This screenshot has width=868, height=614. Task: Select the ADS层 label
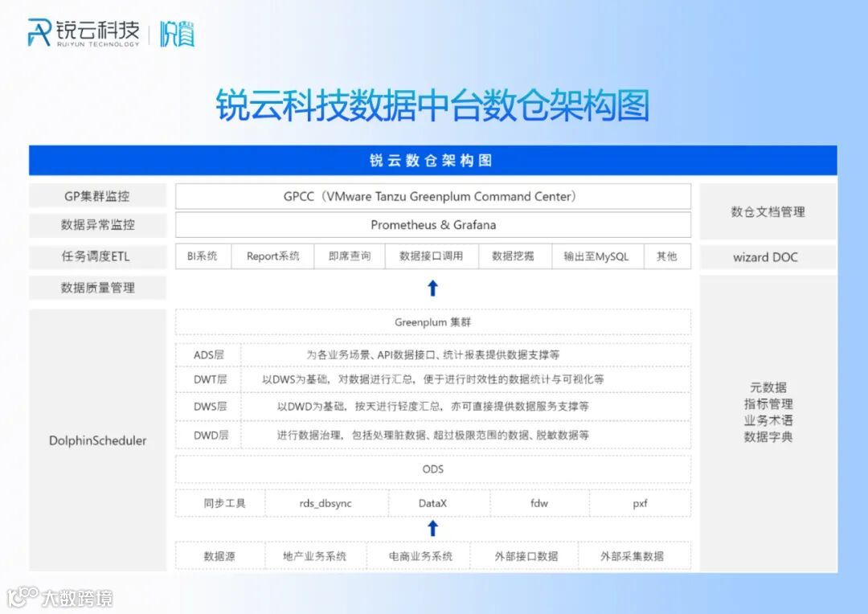[x=209, y=355]
